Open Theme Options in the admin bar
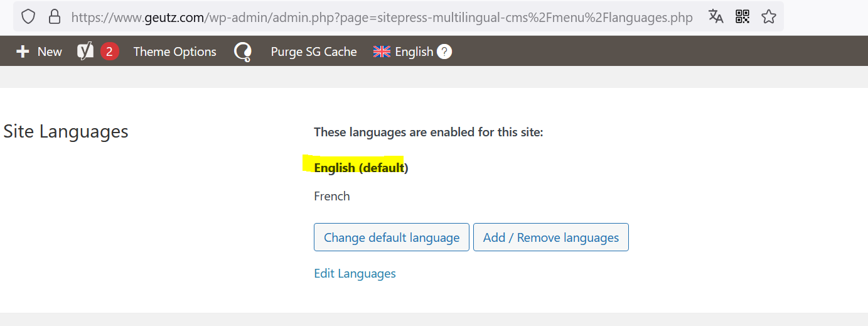This screenshot has height=326, width=868. [x=174, y=52]
